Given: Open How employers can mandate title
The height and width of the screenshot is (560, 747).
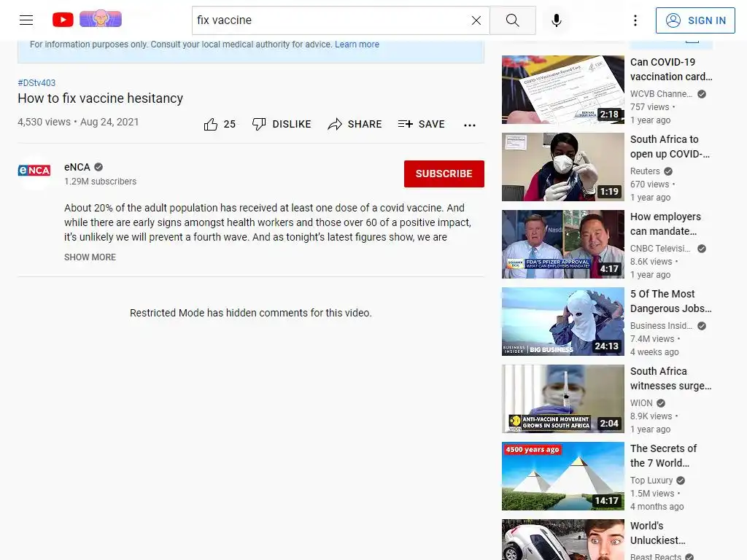Looking at the screenshot, I should click(x=665, y=224).
